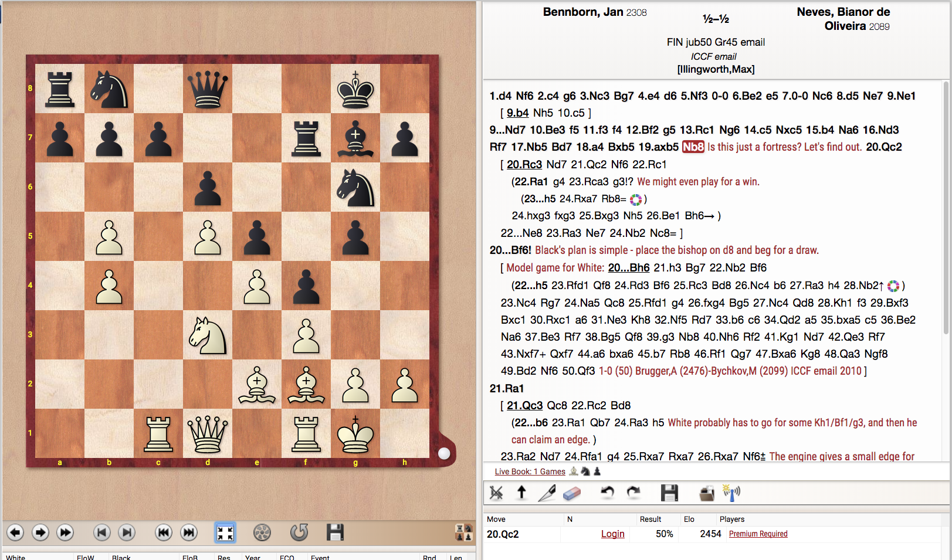Redo the notation change
Image resolution: width=952 pixels, height=560 pixels.
pyautogui.click(x=633, y=493)
